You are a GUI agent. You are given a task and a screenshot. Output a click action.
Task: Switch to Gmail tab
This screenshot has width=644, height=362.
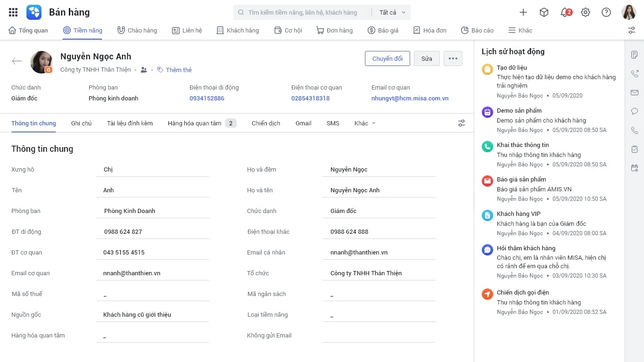pos(304,123)
